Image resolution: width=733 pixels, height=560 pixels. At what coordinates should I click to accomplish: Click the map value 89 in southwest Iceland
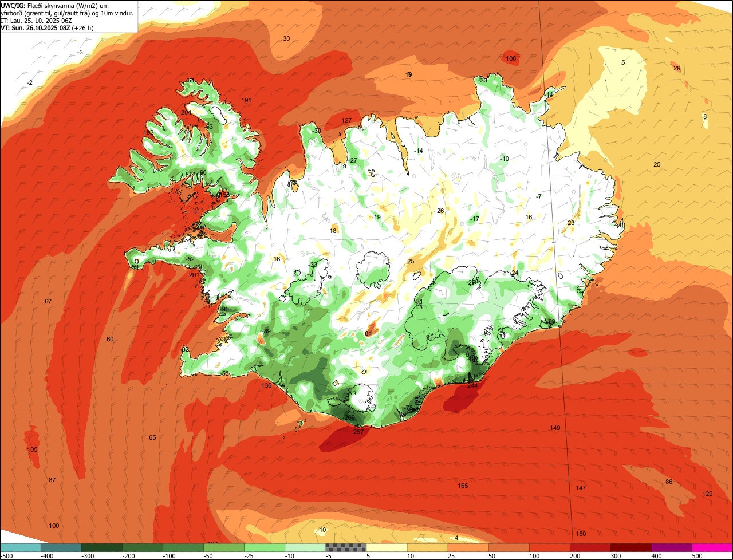pos(267,331)
